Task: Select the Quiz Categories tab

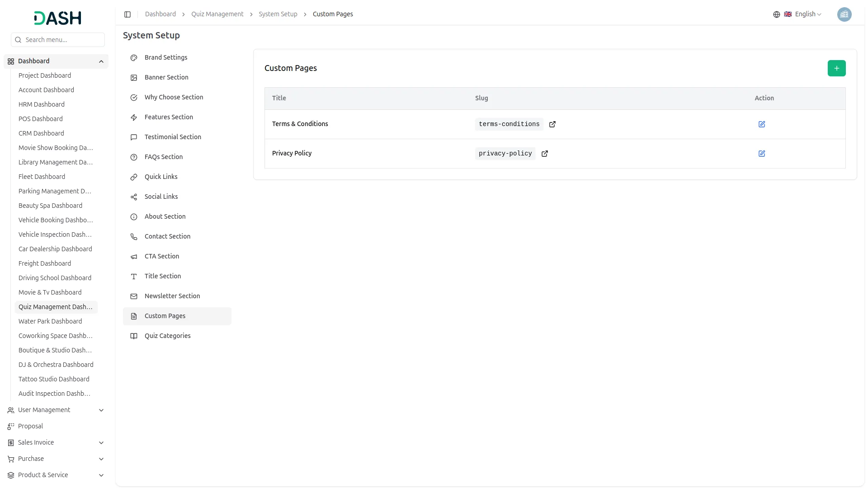Action: (167, 336)
